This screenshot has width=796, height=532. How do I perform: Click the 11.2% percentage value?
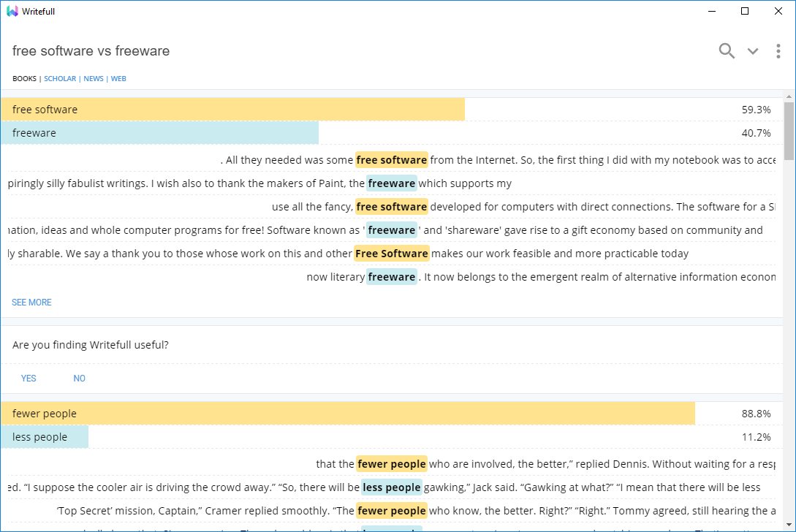[x=756, y=437]
